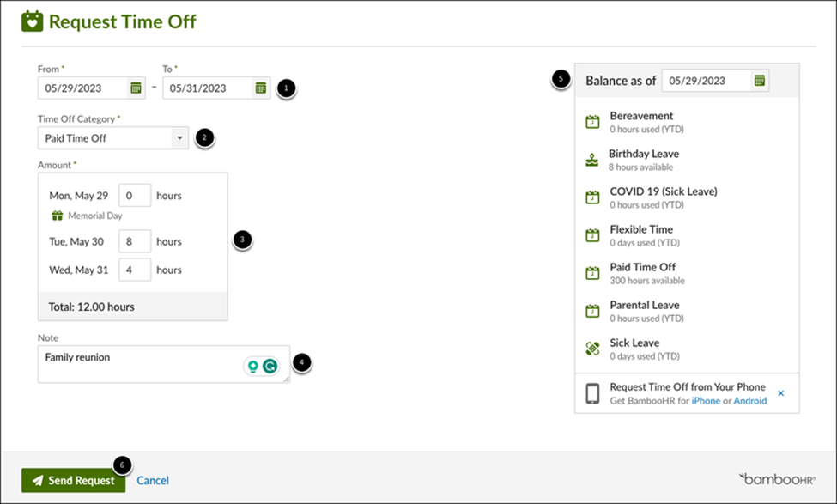Click the Cancel link
The width and height of the screenshot is (837, 504).
[x=153, y=481]
